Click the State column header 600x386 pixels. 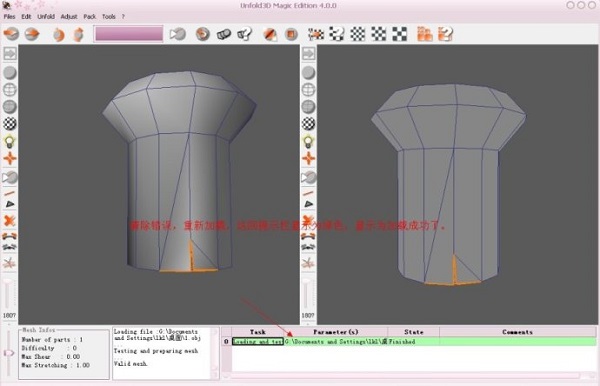pos(414,332)
